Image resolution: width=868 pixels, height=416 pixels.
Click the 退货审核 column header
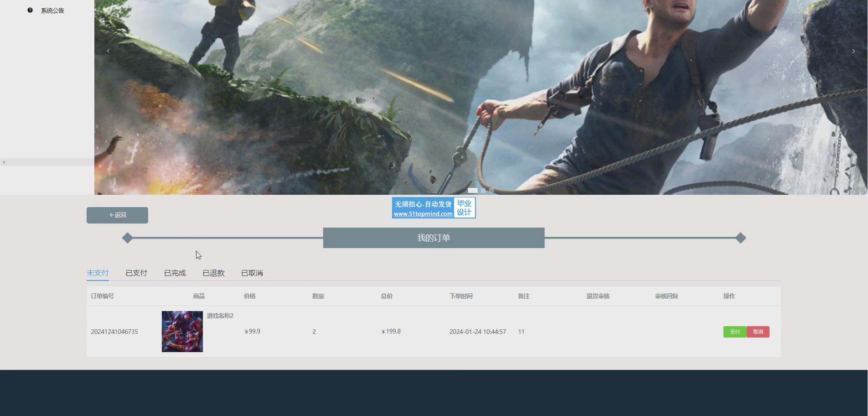coord(598,296)
